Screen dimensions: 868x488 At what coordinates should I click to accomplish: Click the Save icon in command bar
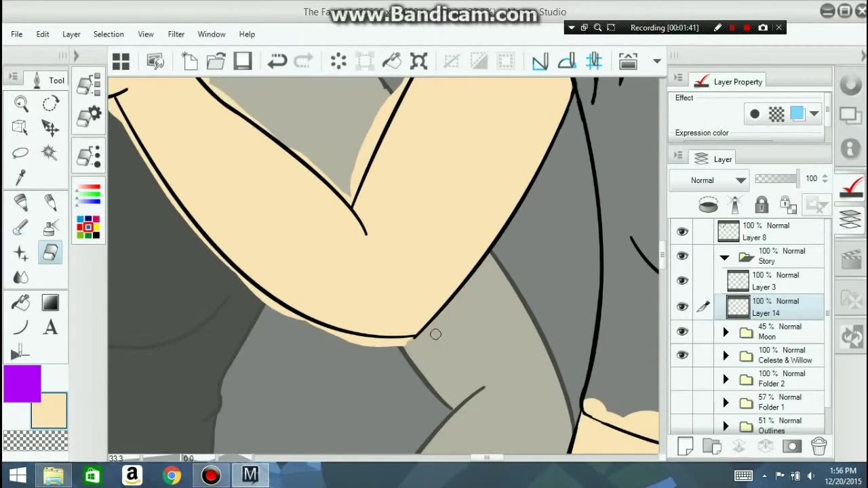(x=243, y=62)
